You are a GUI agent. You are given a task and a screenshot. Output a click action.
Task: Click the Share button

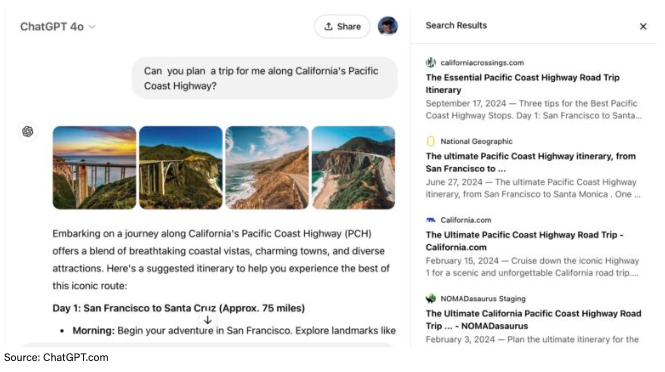pyautogui.click(x=342, y=26)
